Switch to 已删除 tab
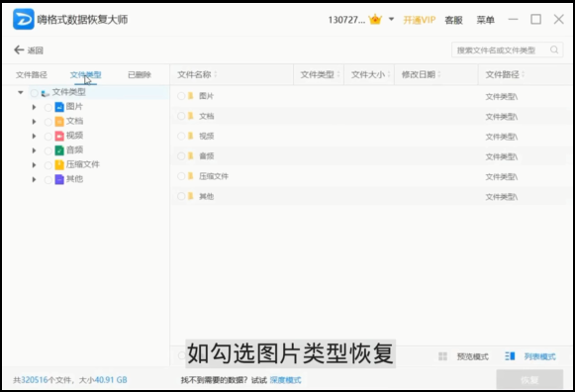 tap(140, 75)
